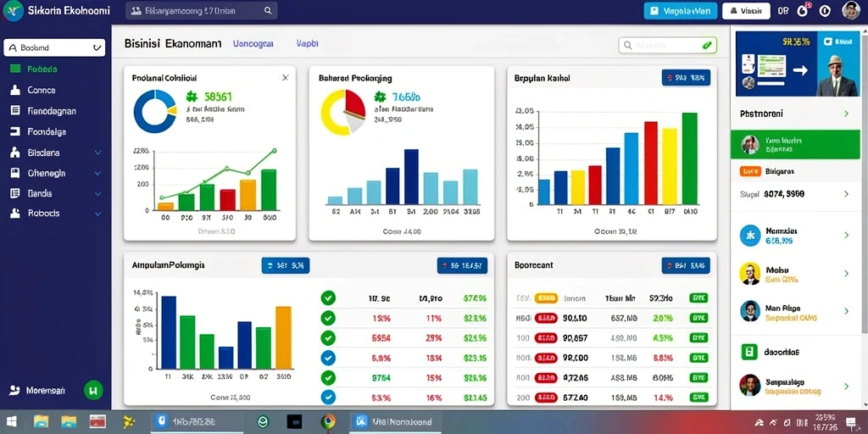Click the blue Vispala Van button

(681, 10)
